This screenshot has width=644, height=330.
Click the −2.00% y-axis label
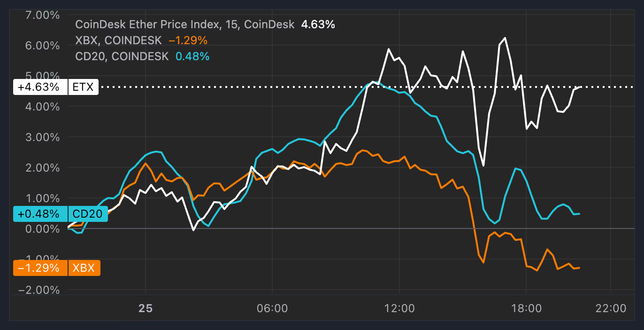click(39, 290)
